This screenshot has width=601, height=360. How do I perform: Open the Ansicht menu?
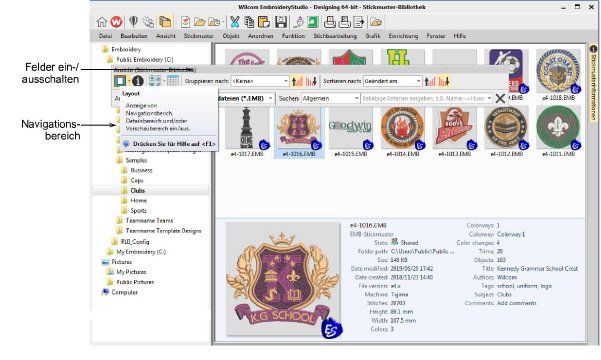pyautogui.click(x=166, y=36)
